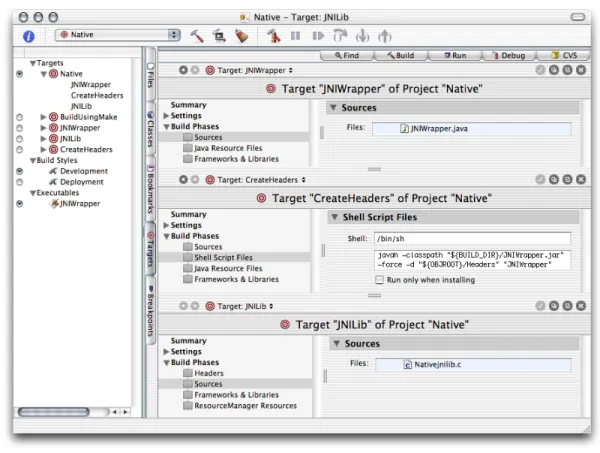Click the javah shell script text area

[x=472, y=260]
